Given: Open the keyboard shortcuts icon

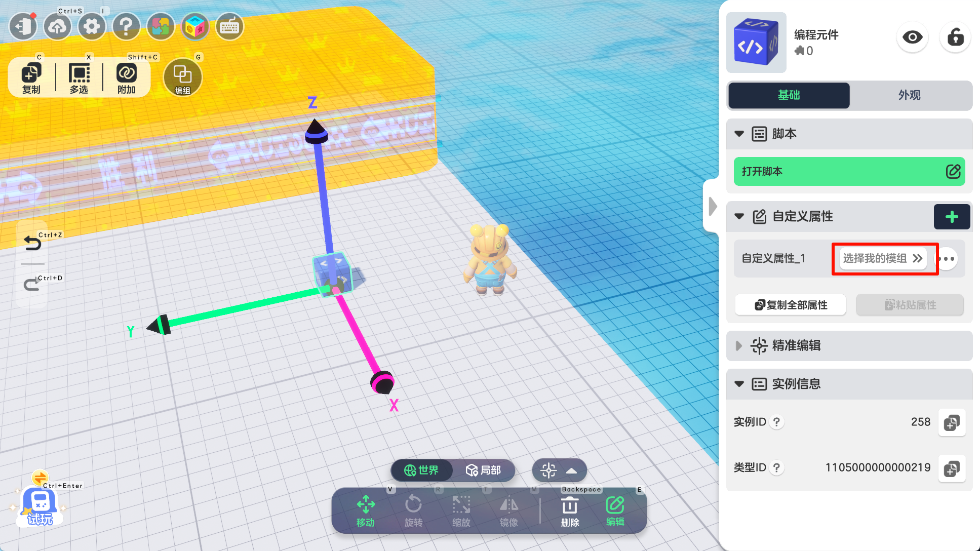Looking at the screenshot, I should tap(229, 26).
